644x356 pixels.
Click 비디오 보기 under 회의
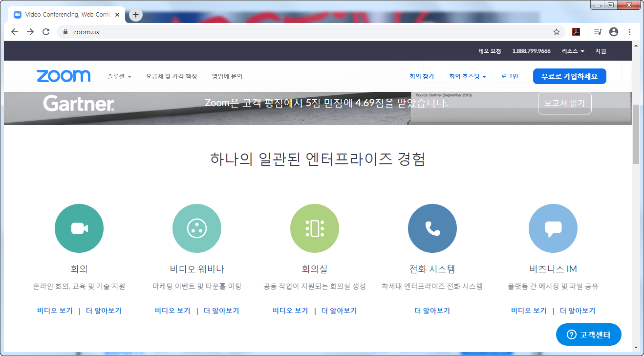pos(55,311)
